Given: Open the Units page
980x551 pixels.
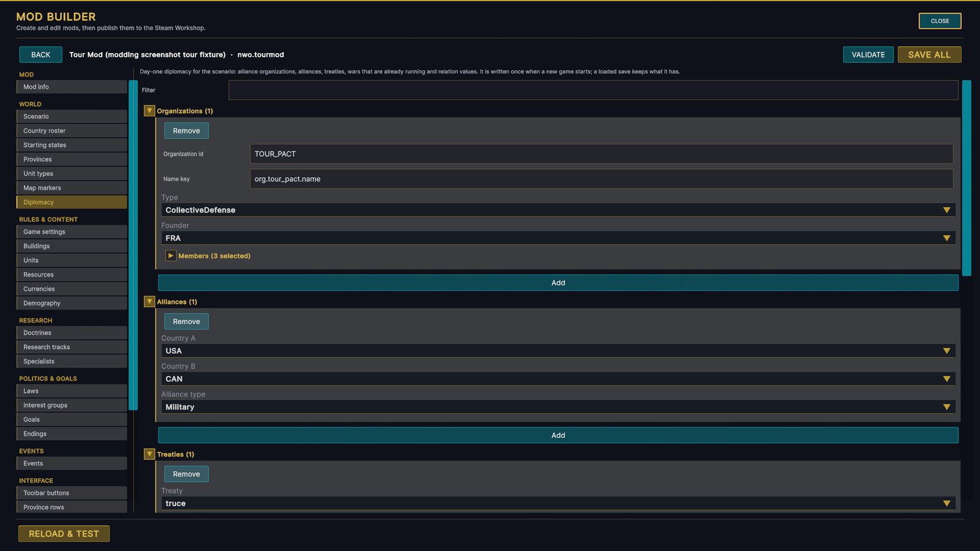Looking at the screenshot, I should pos(72,260).
